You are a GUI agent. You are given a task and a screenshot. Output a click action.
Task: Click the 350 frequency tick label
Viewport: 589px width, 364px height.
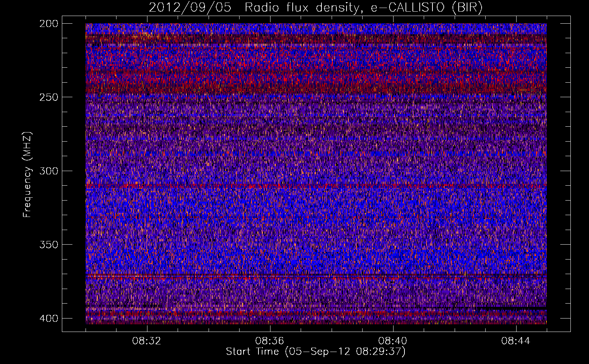pos(48,244)
